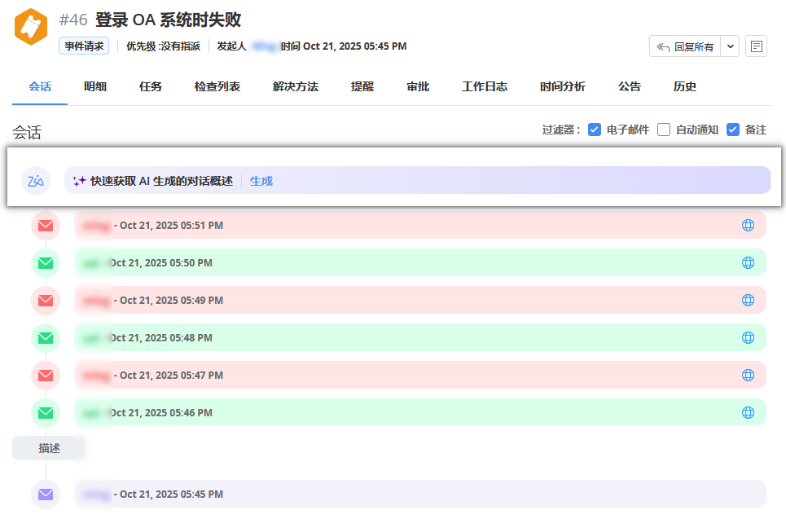Click the 回复所有 button
The height and width of the screenshot is (532, 786).
[685, 46]
